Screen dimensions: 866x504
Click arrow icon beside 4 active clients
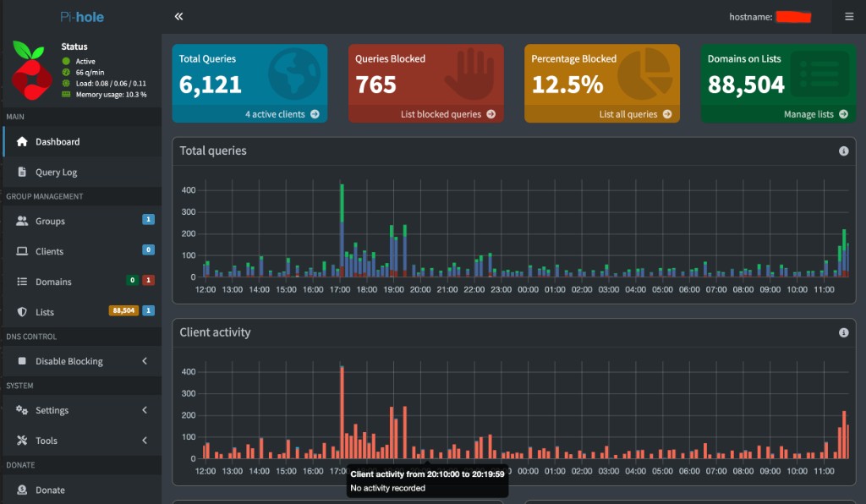(x=315, y=114)
